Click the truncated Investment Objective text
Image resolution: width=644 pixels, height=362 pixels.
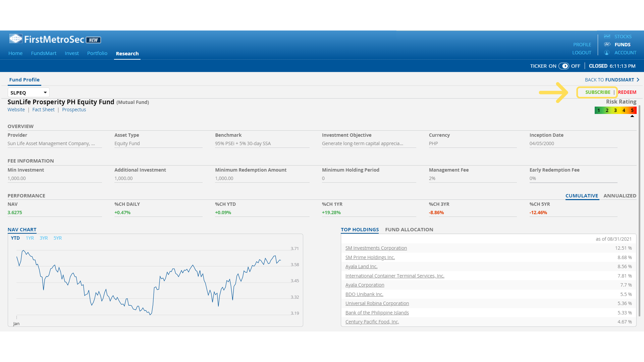(x=362, y=143)
